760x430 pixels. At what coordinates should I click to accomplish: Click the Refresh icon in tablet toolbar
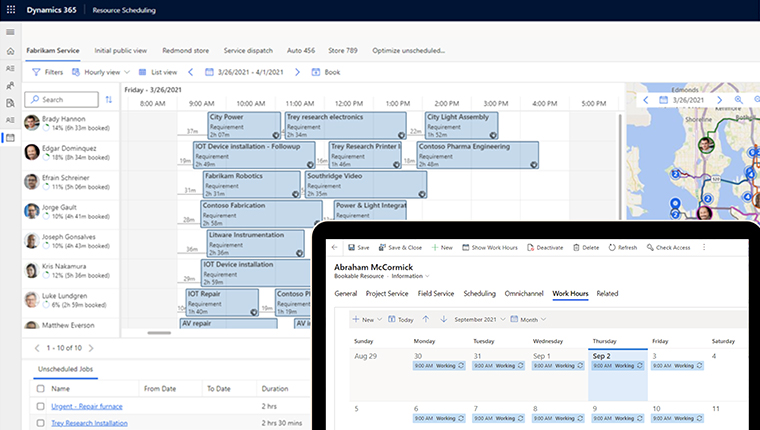click(x=612, y=247)
